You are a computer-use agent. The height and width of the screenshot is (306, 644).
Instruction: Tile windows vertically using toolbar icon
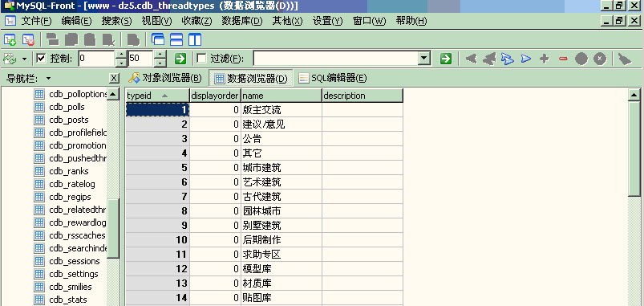[x=195, y=39]
